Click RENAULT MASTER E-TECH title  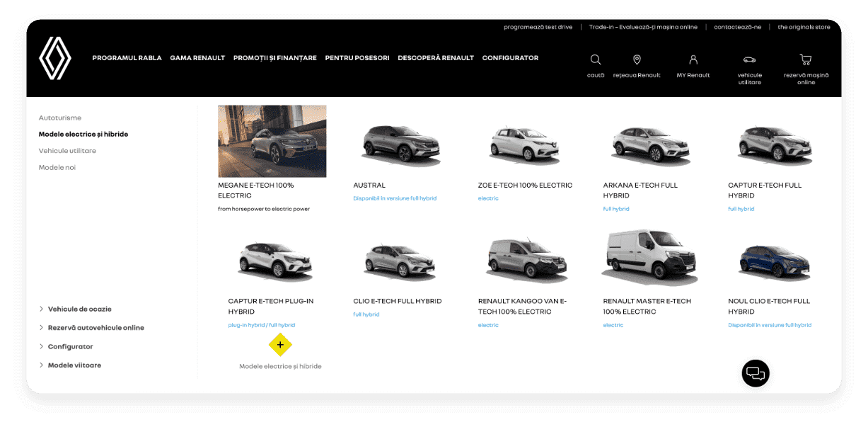[x=647, y=307]
